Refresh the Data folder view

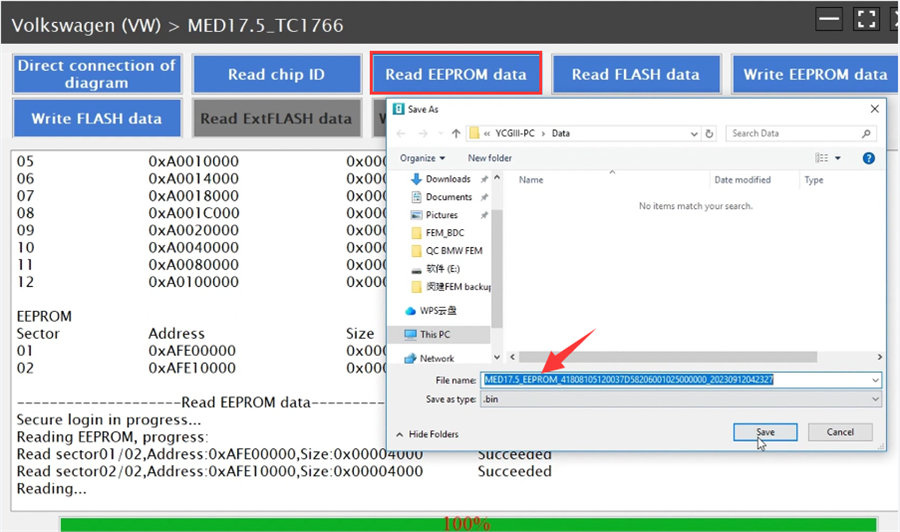pos(709,133)
